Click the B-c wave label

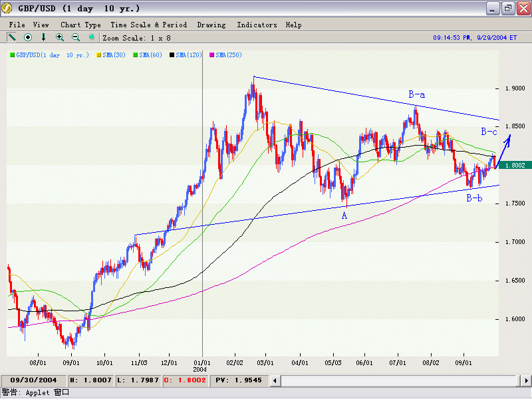tap(489, 132)
